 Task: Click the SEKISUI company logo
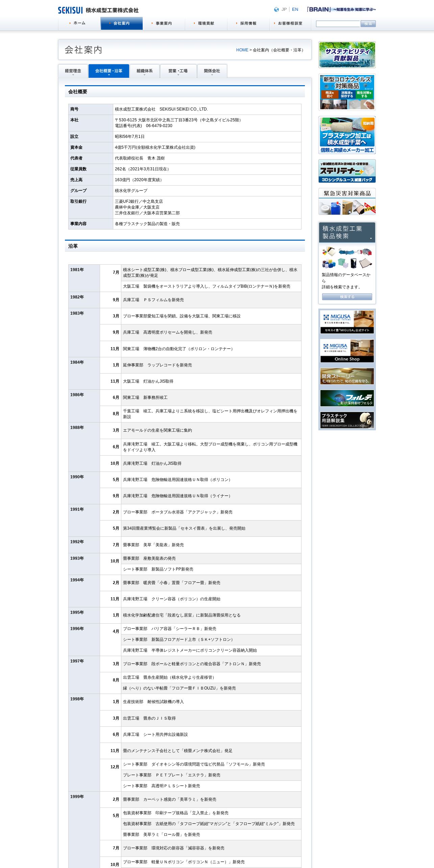pyautogui.click(x=98, y=10)
